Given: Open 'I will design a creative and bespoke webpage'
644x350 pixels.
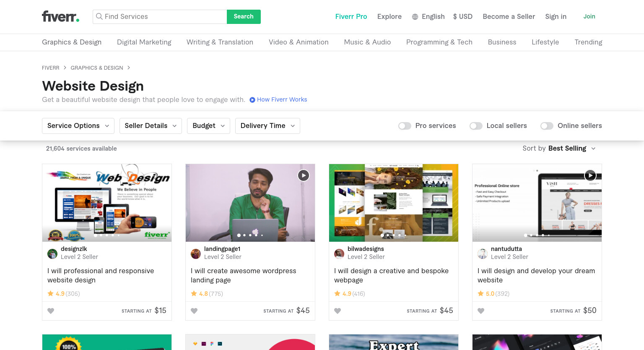Looking at the screenshot, I should coord(391,275).
